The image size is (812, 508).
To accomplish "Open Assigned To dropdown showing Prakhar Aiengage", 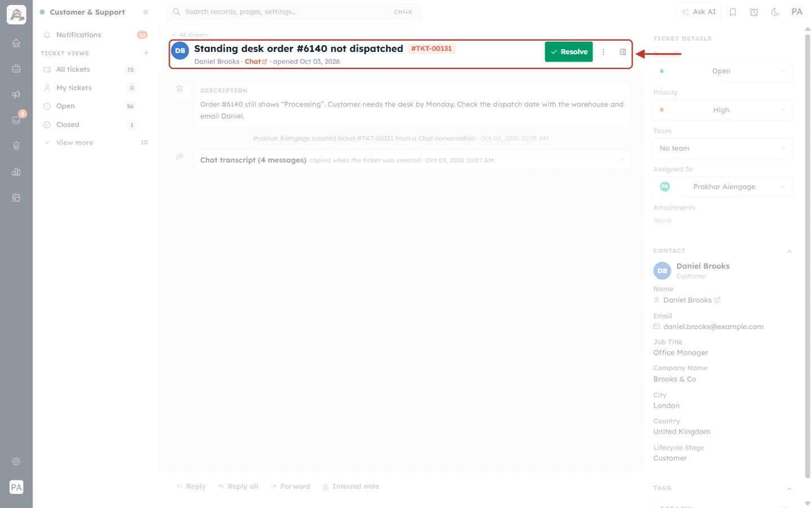I will (x=723, y=187).
